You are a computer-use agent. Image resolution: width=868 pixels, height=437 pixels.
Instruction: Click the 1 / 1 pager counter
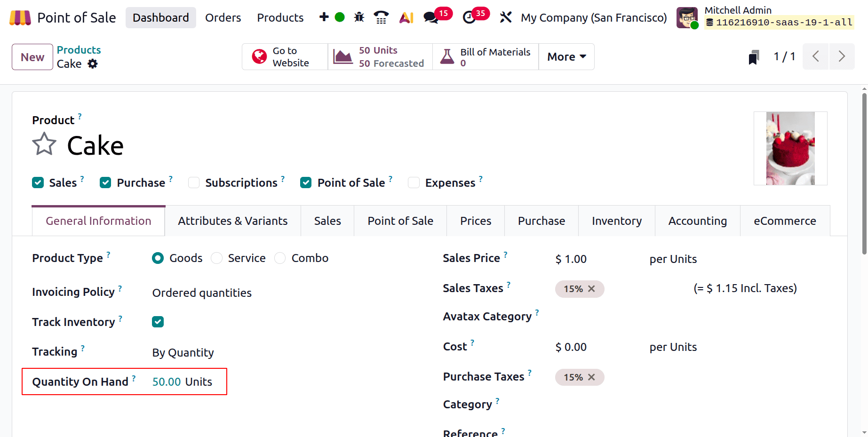coord(784,56)
